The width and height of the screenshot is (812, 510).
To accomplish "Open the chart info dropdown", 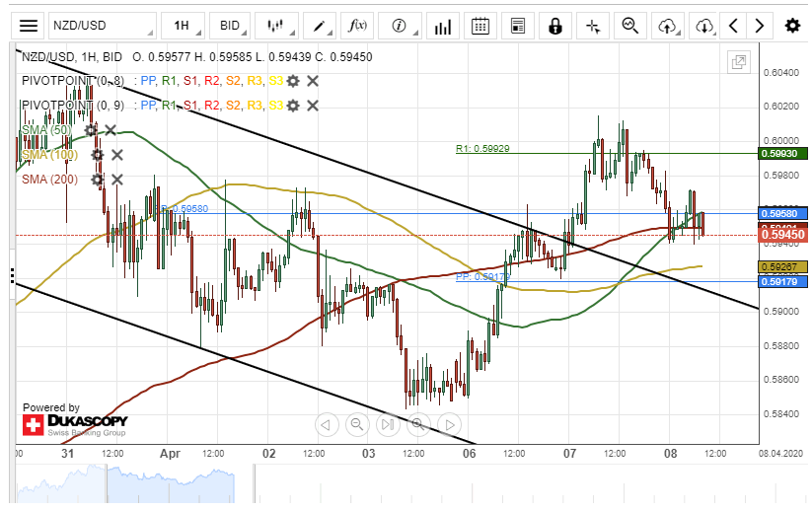I will [400, 26].
